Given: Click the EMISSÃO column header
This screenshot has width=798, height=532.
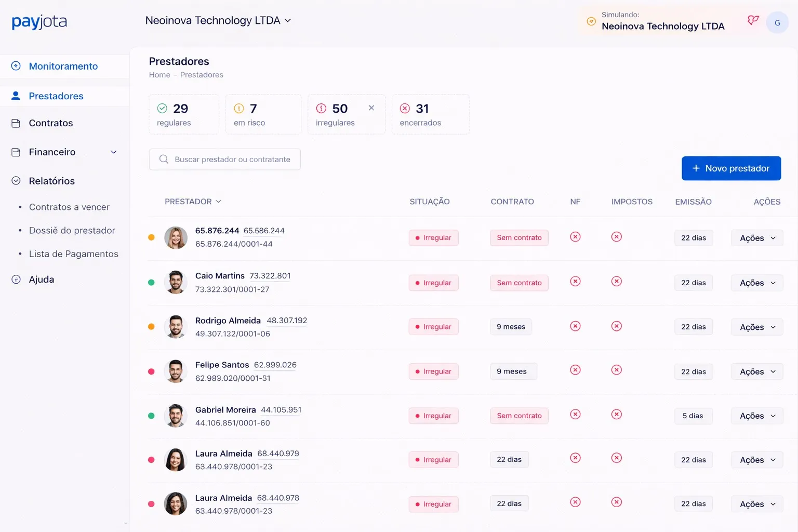Looking at the screenshot, I should (x=693, y=202).
